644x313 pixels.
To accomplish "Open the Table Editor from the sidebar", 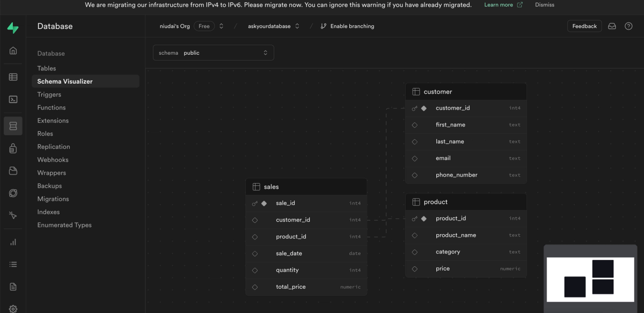I will point(13,76).
